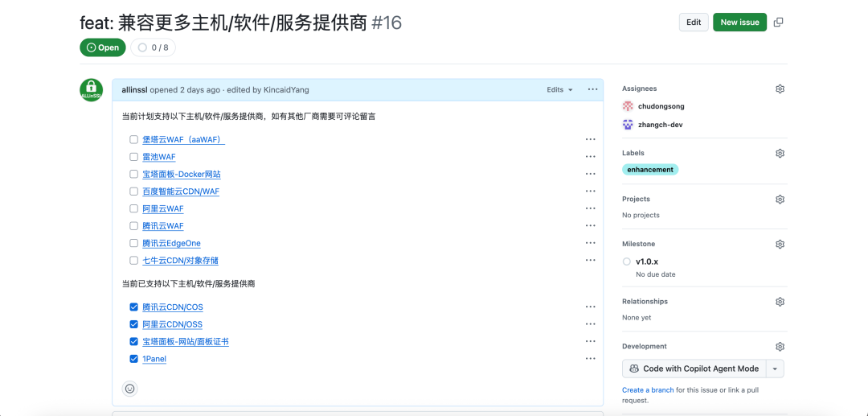This screenshot has height=416, width=868.
Task: Open options menu for 阿里云CDN/OSS row
Action: point(591,324)
